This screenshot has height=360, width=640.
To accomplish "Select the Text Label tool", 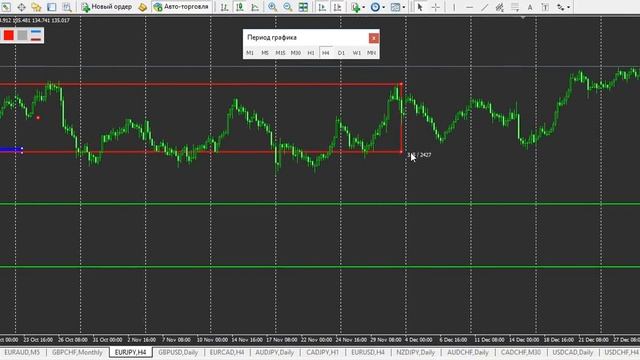I will (545, 7).
